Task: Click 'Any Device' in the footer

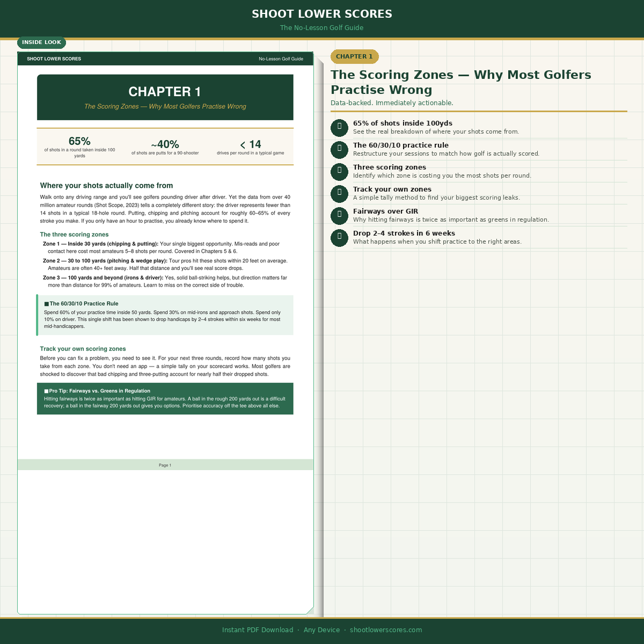Action: coord(321,630)
